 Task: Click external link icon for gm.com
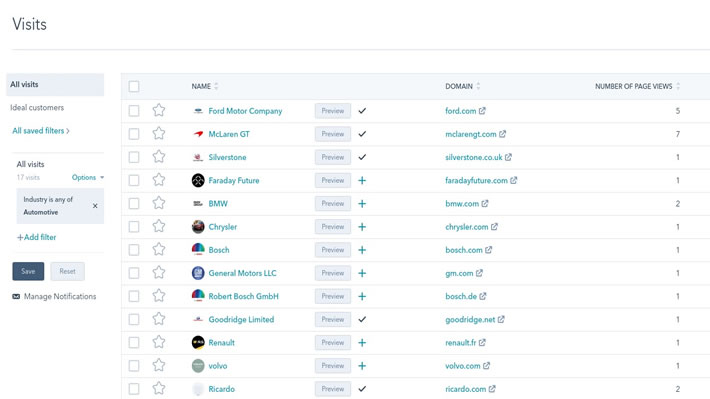pos(479,273)
